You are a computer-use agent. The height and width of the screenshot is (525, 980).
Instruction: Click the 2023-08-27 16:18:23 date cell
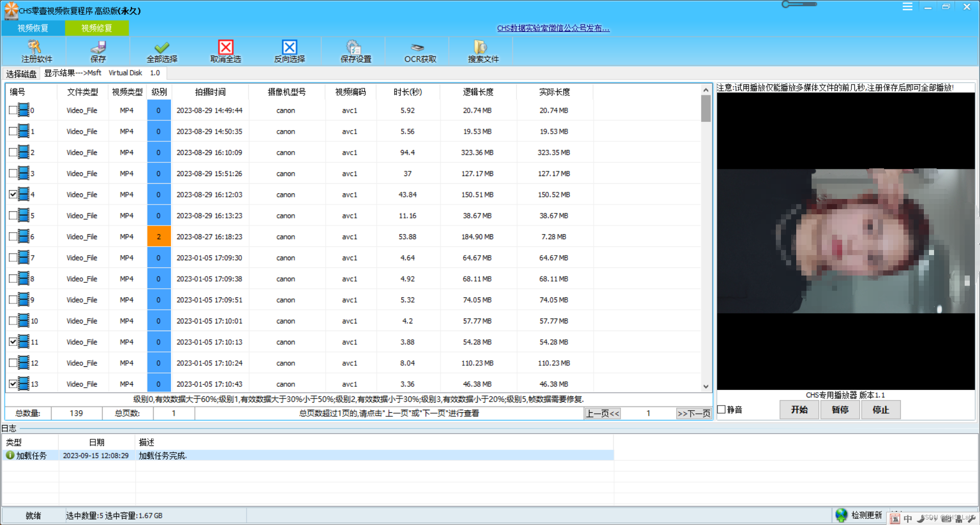tap(209, 237)
